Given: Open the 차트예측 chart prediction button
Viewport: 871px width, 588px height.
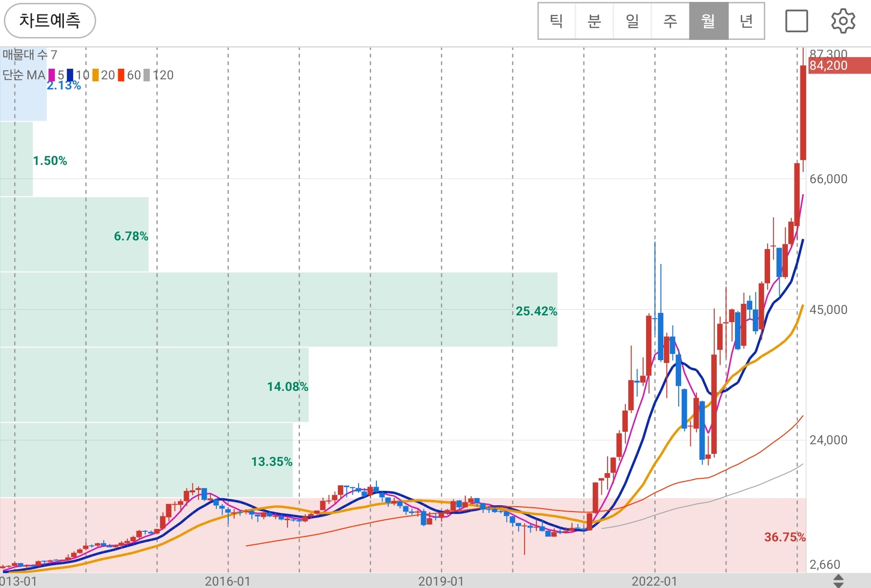Looking at the screenshot, I should (50, 21).
